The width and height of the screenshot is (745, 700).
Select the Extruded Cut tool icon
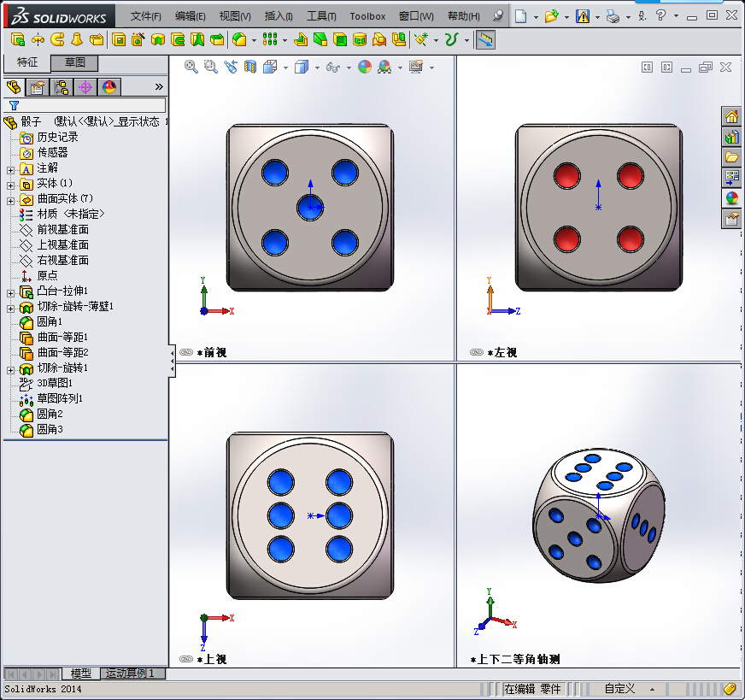(119, 40)
